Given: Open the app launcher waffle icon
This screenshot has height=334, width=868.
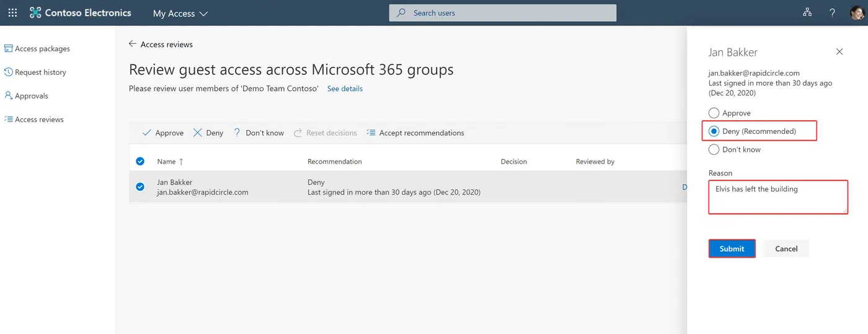Looking at the screenshot, I should (12, 12).
